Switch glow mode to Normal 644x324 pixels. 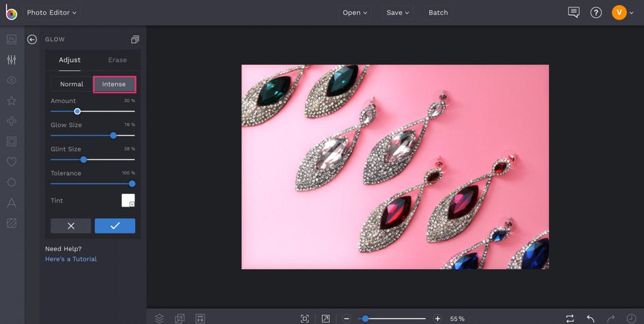pyautogui.click(x=72, y=84)
